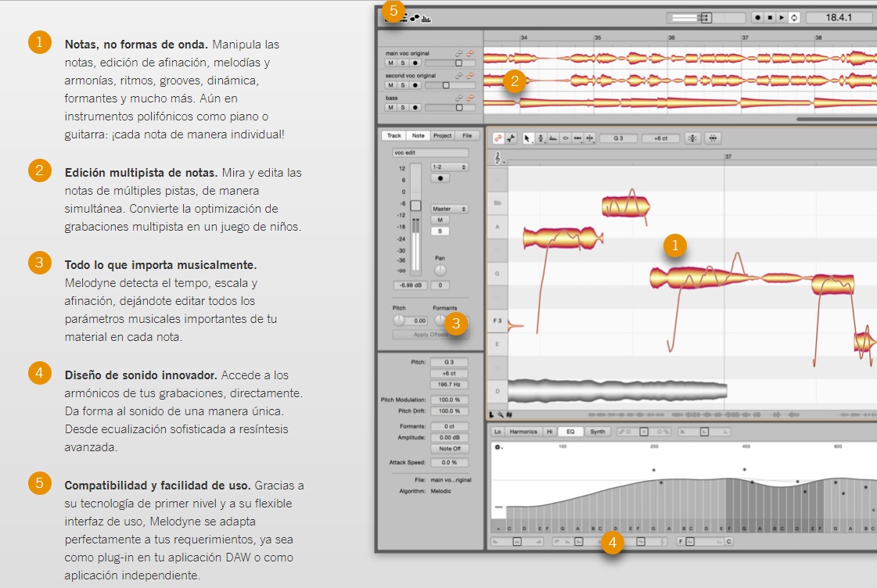Image resolution: width=877 pixels, height=588 pixels.
Task: Select the Hi tab in sound editor
Action: point(549,432)
